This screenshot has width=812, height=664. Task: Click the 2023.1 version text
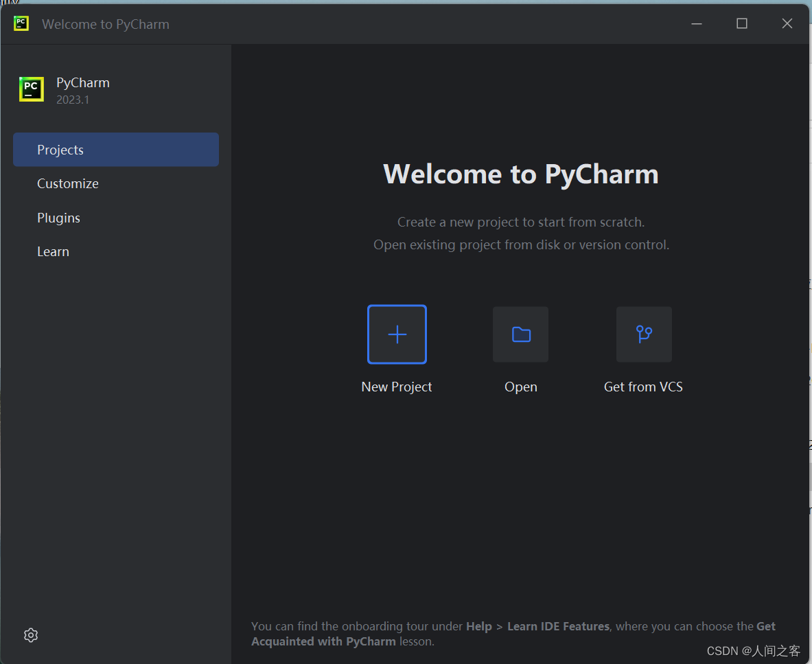[x=73, y=100]
